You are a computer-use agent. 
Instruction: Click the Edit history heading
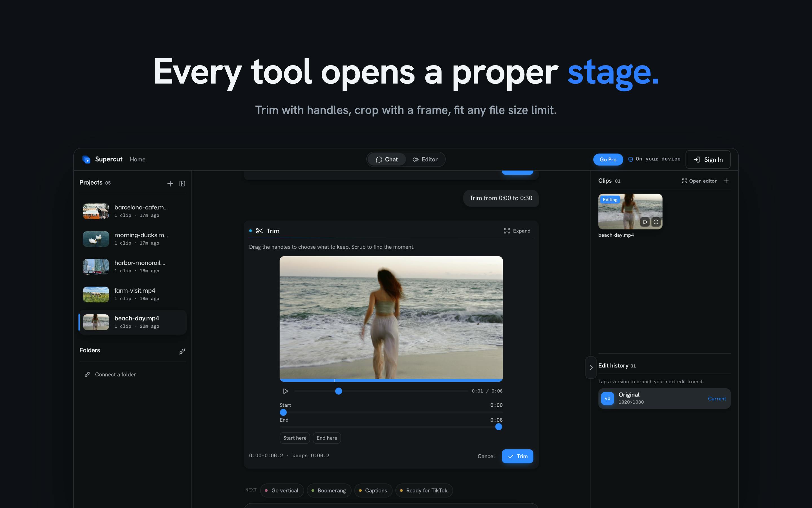[613, 365]
